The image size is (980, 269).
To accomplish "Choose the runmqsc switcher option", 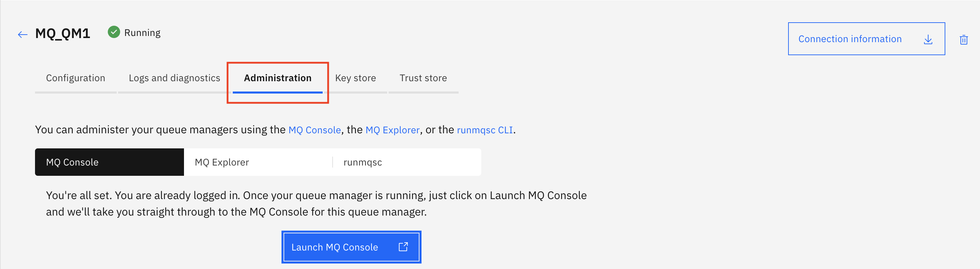I will (x=407, y=162).
